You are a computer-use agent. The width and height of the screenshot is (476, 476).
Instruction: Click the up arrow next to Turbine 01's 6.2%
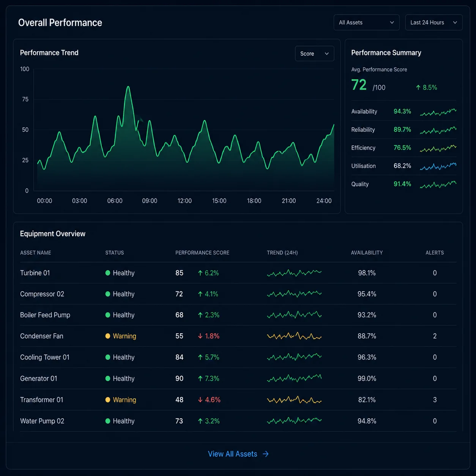(200, 273)
